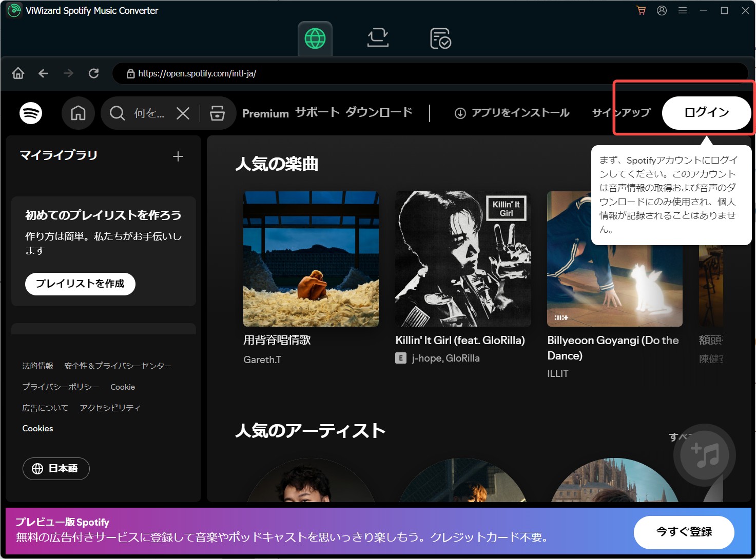This screenshot has width=756, height=559.
Task: Click Killin' It Girl (feat. GloRilla) title
Action: [x=460, y=340]
